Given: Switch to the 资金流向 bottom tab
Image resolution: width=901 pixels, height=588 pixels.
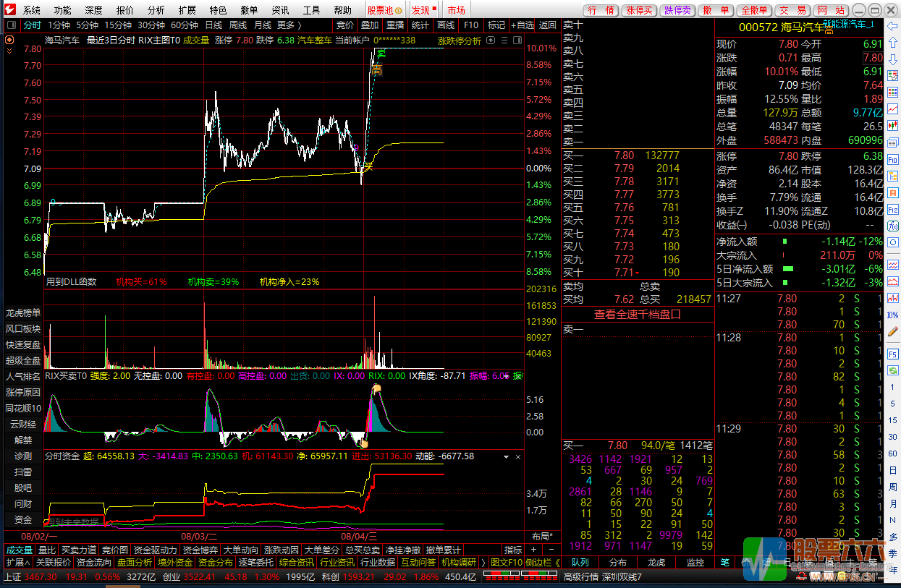Looking at the screenshot, I should click(x=94, y=562).
